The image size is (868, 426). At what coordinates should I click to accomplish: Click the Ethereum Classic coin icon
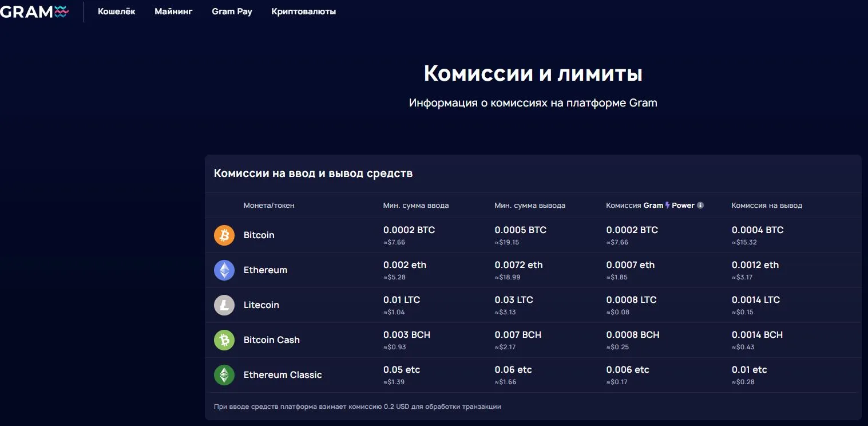pyautogui.click(x=224, y=375)
